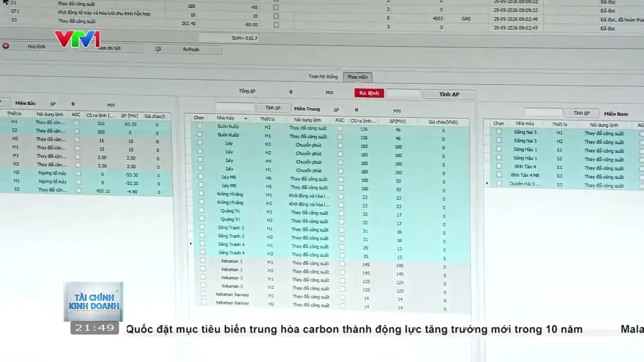Click the red cancel icon beside Hủy lệnh
The image size is (644, 362).
[x=6, y=46]
